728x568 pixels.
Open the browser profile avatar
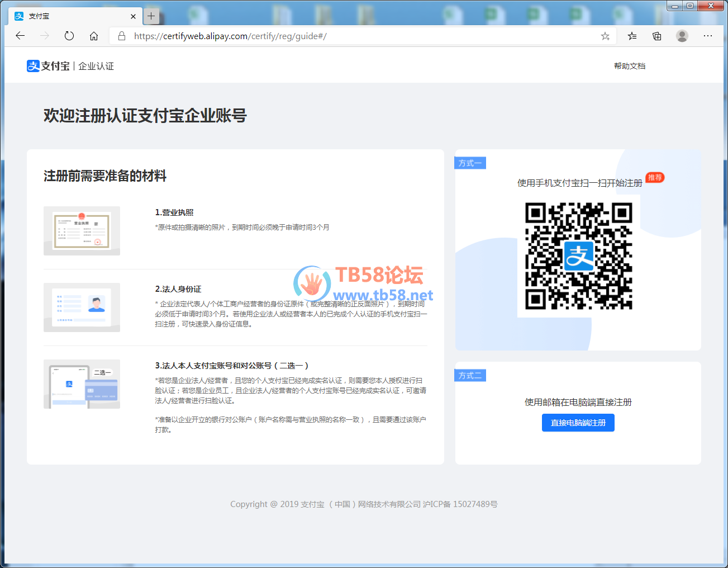coord(682,36)
